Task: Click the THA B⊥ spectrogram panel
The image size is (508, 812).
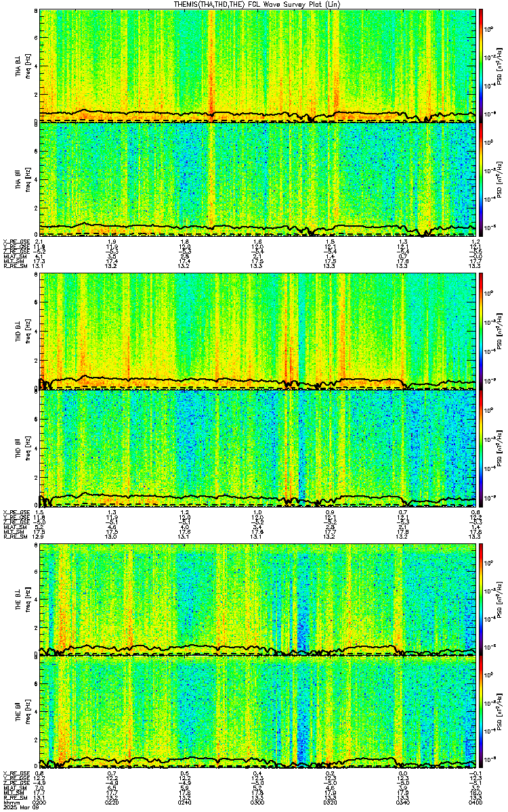Action: pyautogui.click(x=257, y=65)
